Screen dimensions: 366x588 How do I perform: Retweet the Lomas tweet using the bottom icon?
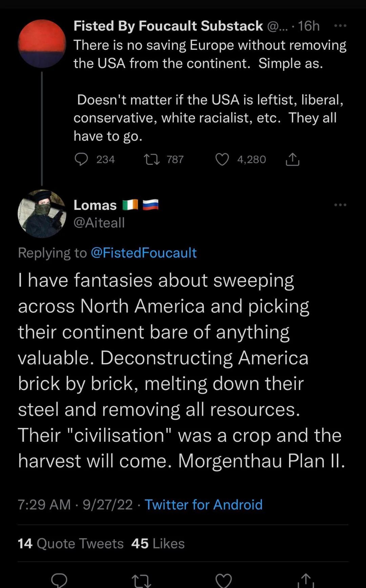pyautogui.click(x=141, y=580)
